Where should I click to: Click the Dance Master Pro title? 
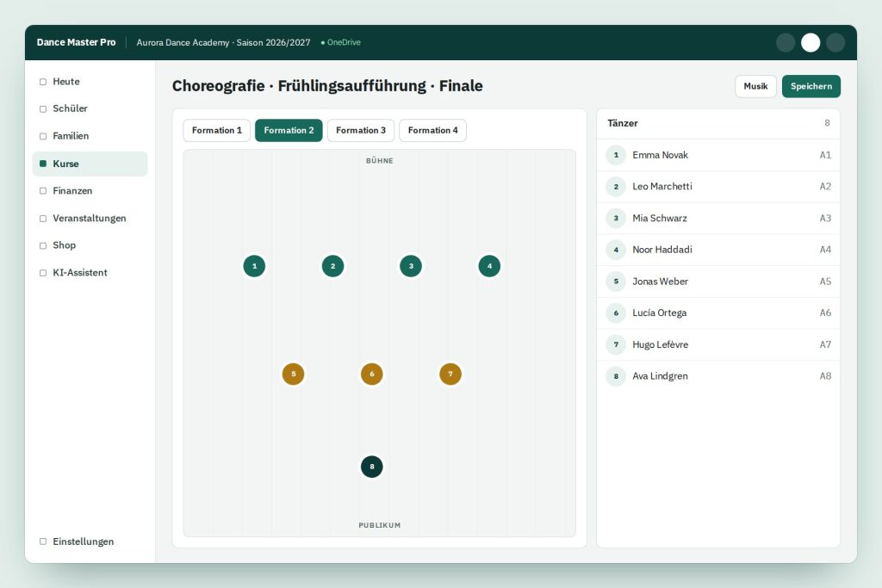coord(76,42)
